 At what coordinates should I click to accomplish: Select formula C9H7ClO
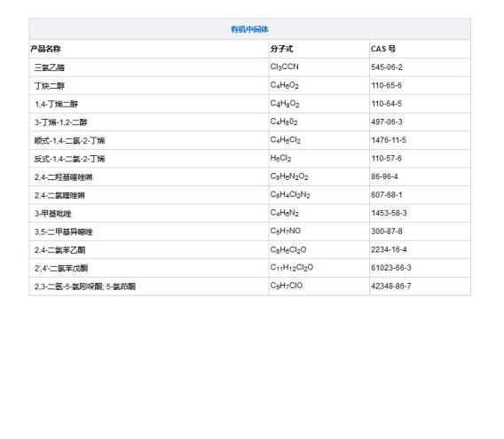(x=287, y=286)
